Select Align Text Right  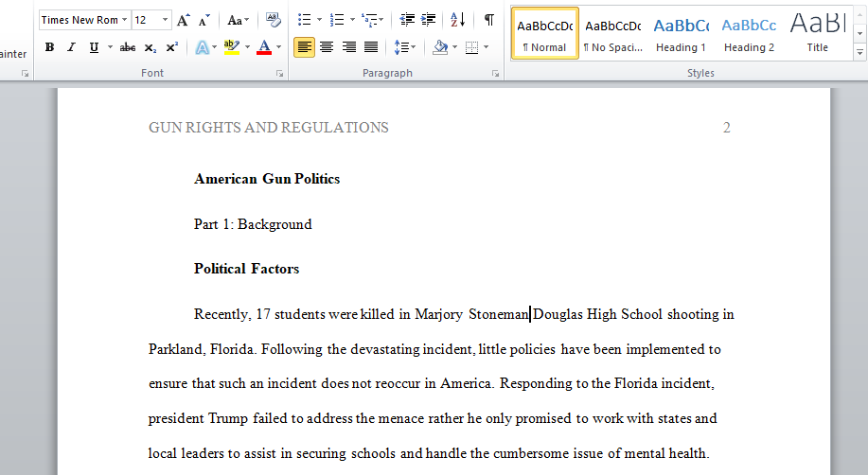tap(348, 47)
